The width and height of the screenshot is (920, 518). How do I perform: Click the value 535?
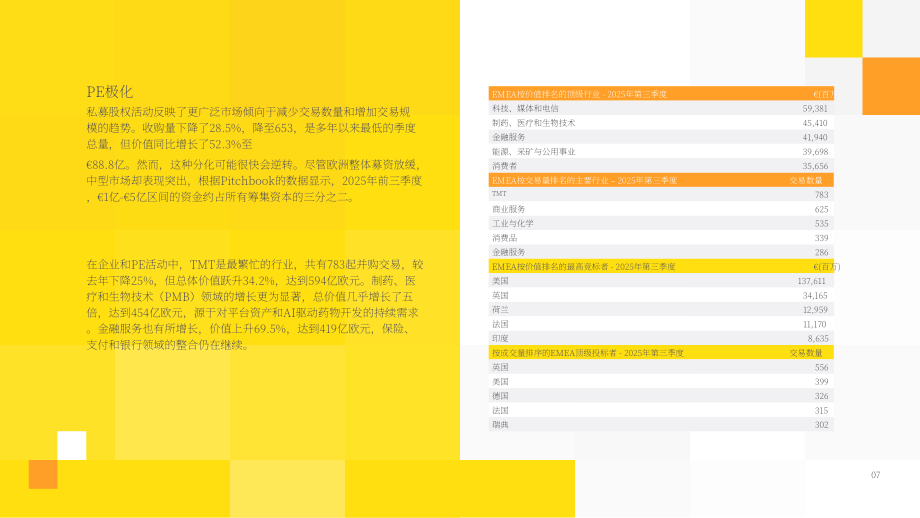tap(821, 224)
